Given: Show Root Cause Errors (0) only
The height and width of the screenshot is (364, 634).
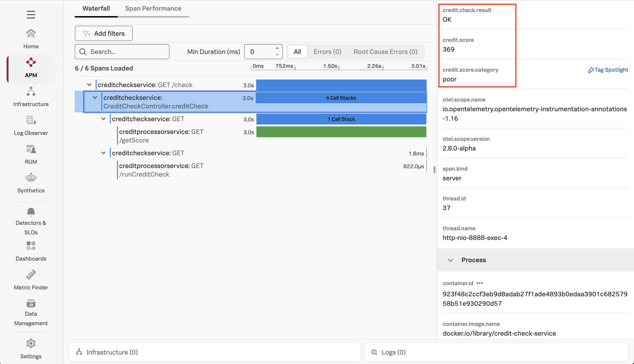Looking at the screenshot, I should coord(385,52).
